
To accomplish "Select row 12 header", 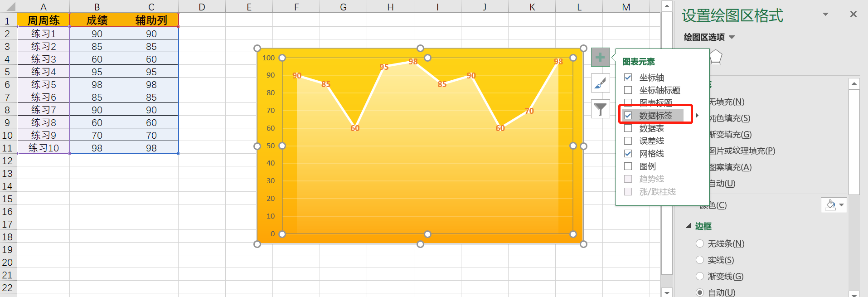I will click(x=8, y=161).
